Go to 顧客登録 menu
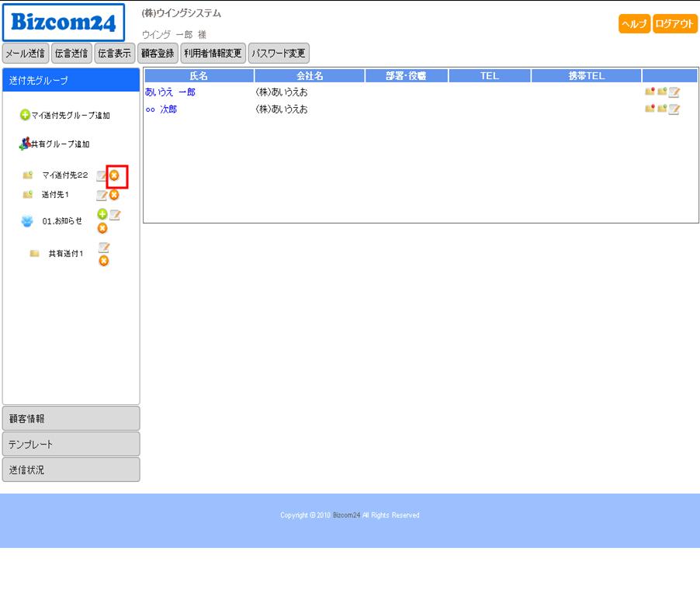700x596 pixels. [x=158, y=54]
